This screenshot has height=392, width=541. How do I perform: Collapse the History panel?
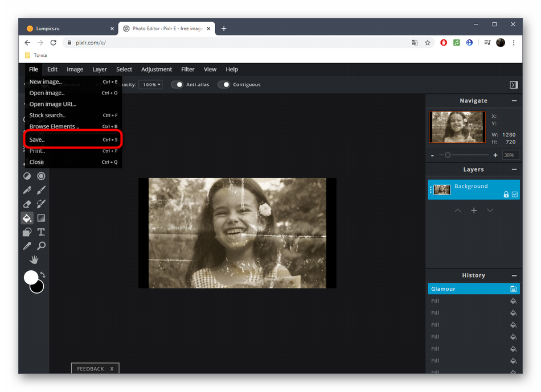click(x=514, y=275)
